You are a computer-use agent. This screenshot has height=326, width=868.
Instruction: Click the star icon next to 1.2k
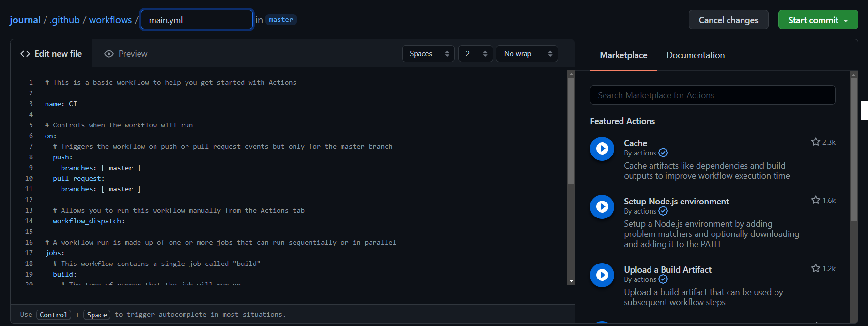coord(816,268)
